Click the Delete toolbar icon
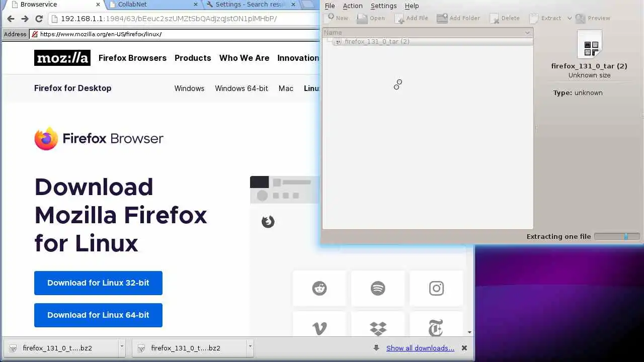This screenshot has height=362, width=644. [505, 18]
